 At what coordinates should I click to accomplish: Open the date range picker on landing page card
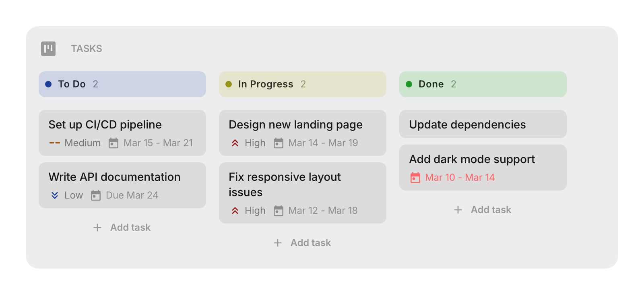(279, 143)
